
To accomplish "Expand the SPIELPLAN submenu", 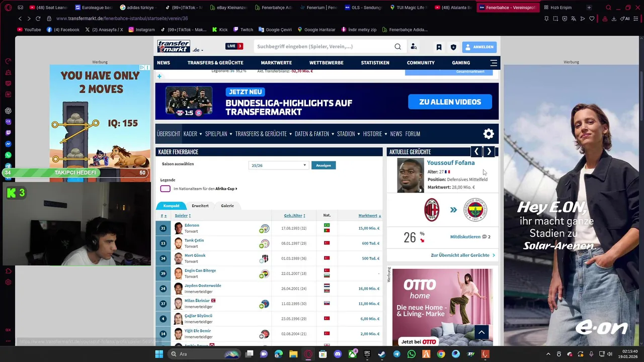I will (x=230, y=134).
